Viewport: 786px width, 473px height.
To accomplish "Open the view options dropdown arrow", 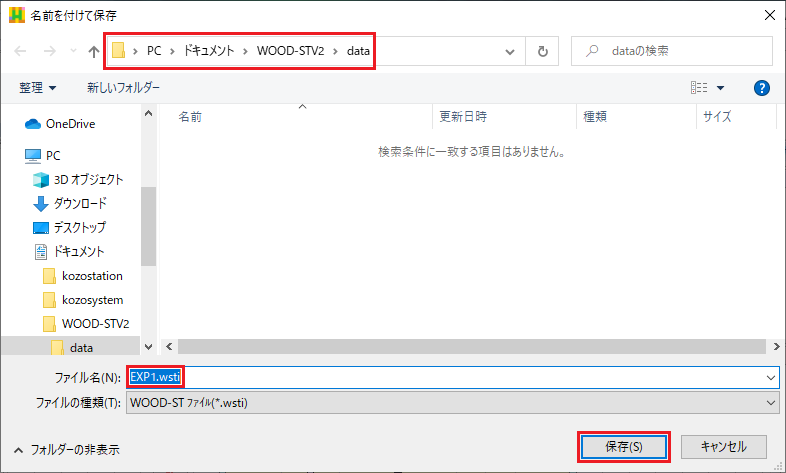I will pos(721,88).
